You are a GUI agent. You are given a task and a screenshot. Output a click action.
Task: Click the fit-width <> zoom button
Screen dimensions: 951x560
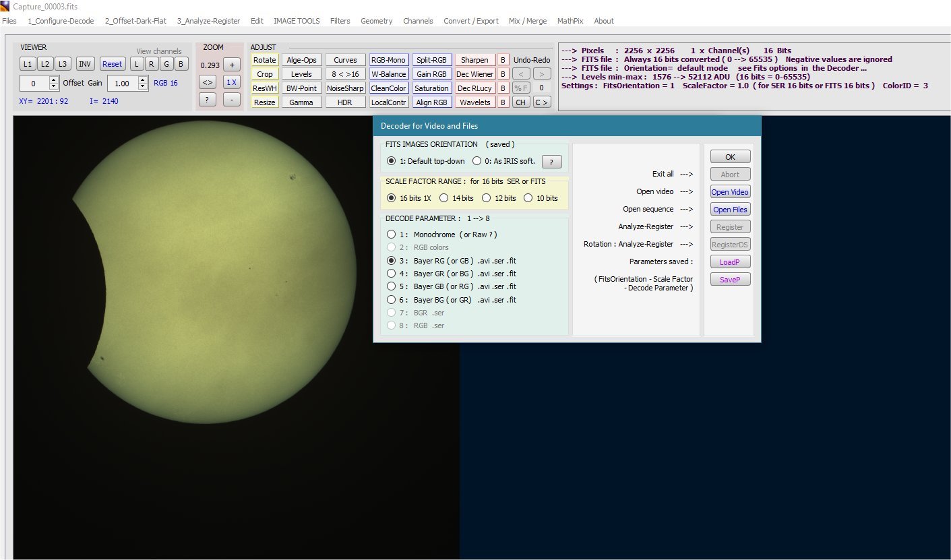click(x=208, y=82)
